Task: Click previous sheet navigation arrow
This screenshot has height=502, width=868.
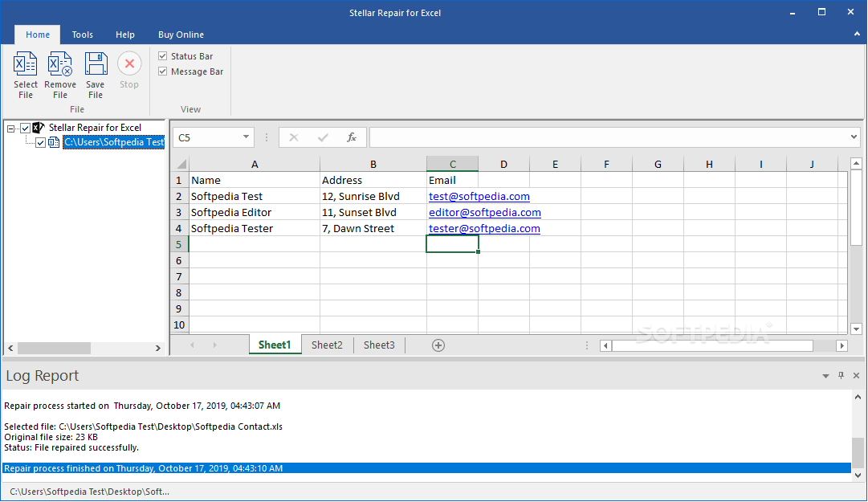Action: point(192,345)
